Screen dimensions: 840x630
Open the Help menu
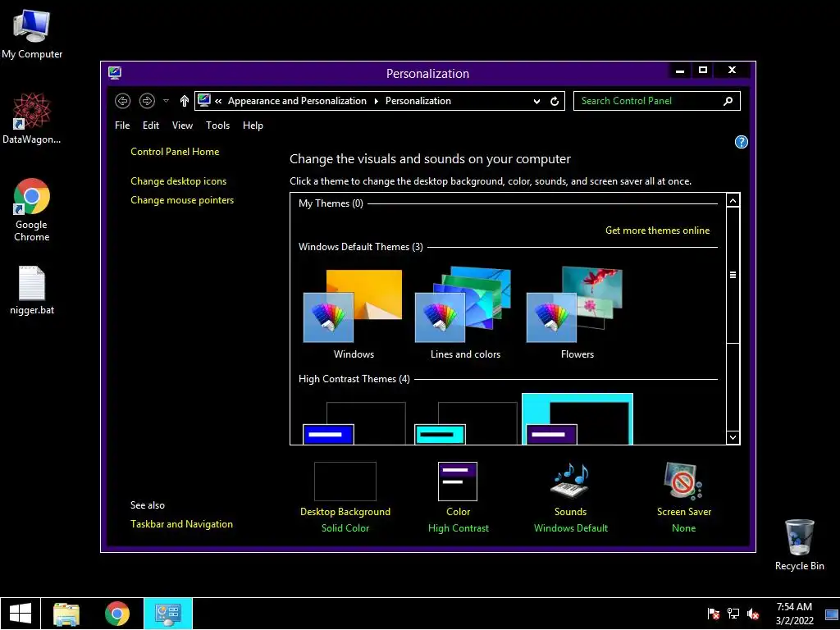[253, 126]
